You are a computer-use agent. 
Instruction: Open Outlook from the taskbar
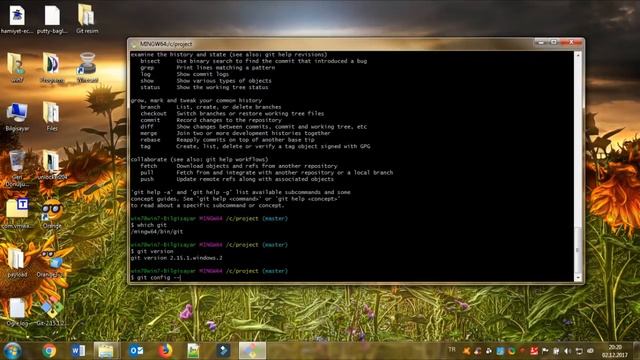[136, 351]
